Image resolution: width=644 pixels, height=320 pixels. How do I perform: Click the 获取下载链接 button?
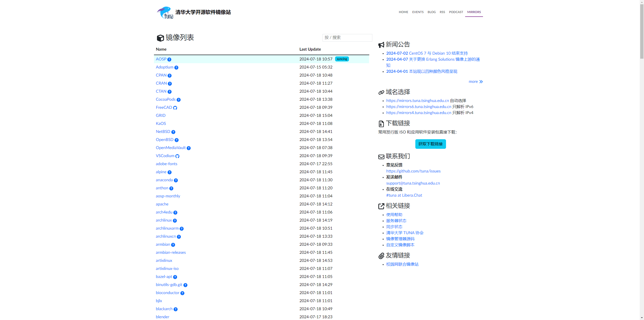[x=430, y=144]
